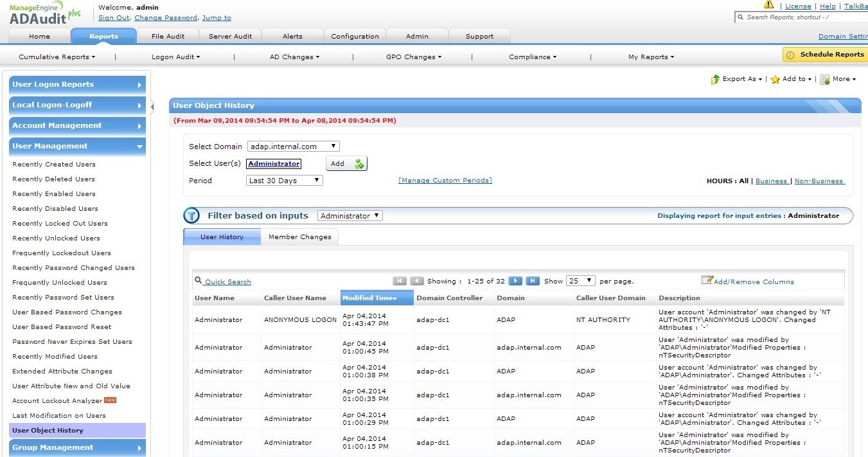Switch to the Member Changes tab

(x=299, y=237)
